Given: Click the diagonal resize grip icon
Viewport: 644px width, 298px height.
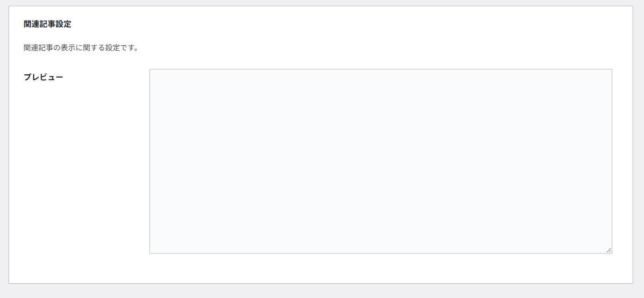Looking at the screenshot, I should click(609, 250).
